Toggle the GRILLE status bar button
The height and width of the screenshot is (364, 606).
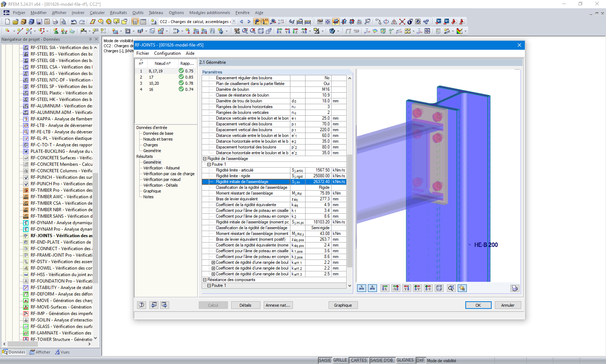[340, 360]
